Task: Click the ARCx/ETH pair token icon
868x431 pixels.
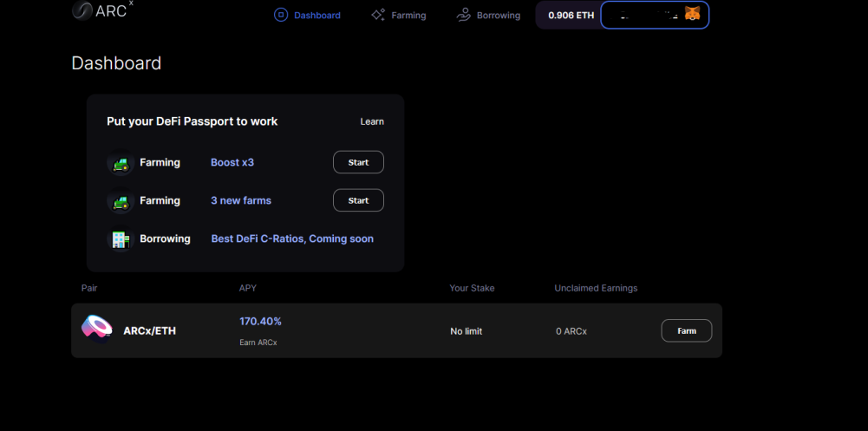Action: 97,330
